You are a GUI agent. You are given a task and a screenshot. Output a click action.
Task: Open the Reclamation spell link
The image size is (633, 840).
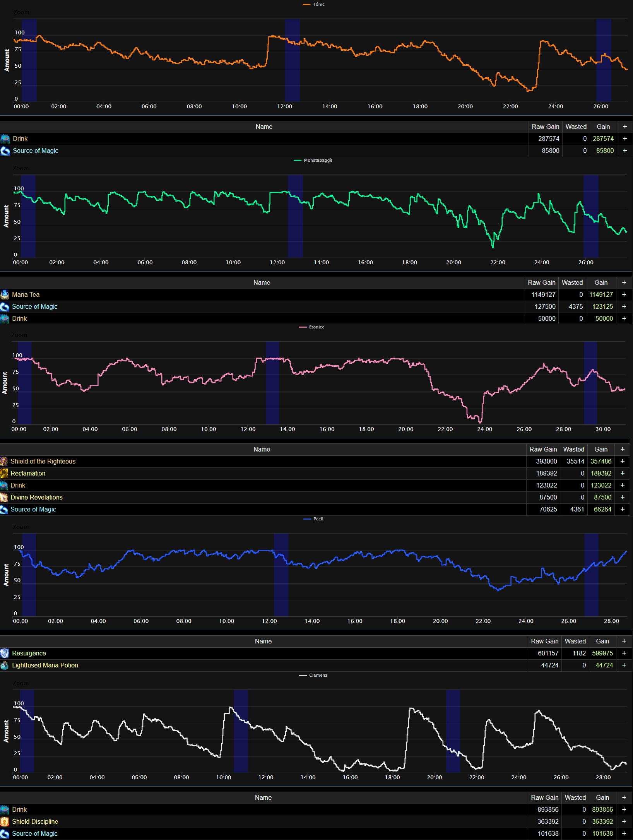(28, 474)
